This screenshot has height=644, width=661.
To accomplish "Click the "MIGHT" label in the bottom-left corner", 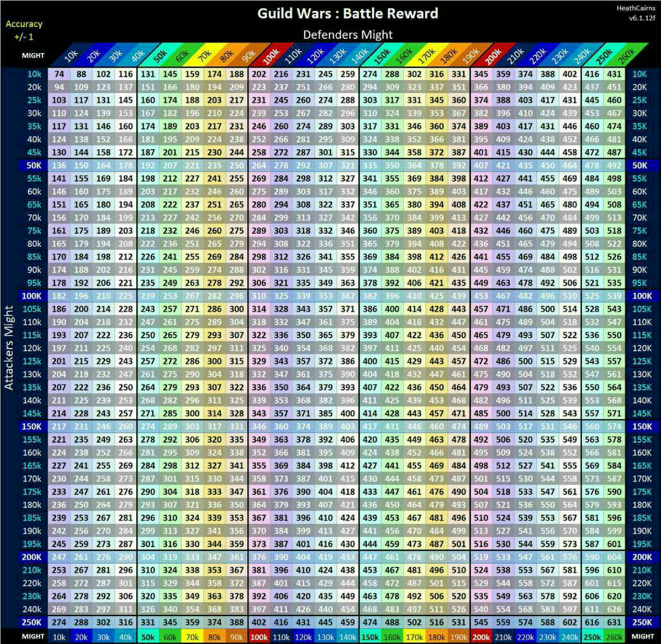I will [33, 636].
